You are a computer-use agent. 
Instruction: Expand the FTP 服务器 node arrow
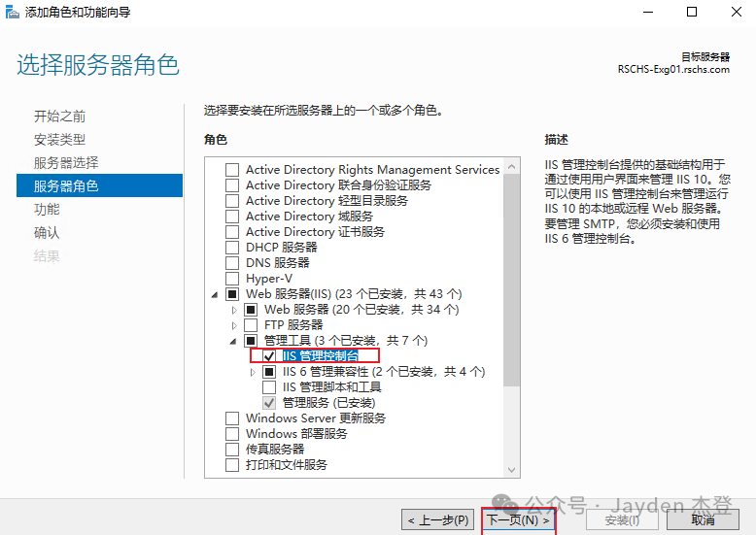233,325
